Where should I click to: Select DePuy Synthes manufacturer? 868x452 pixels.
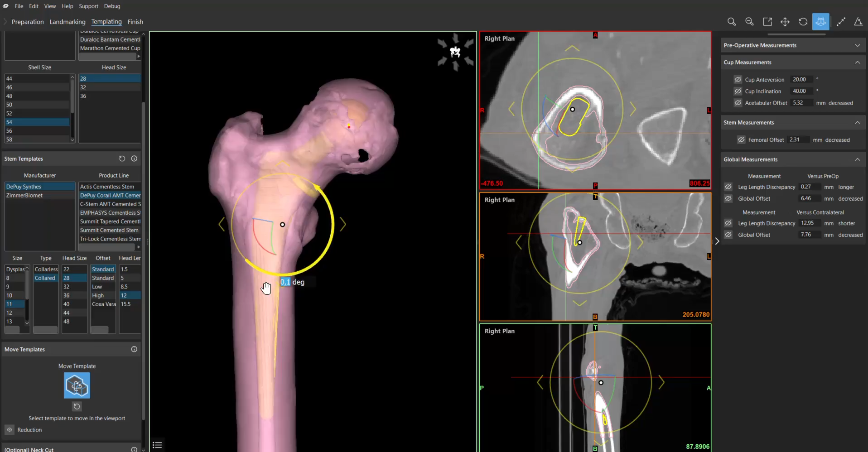[40, 187]
